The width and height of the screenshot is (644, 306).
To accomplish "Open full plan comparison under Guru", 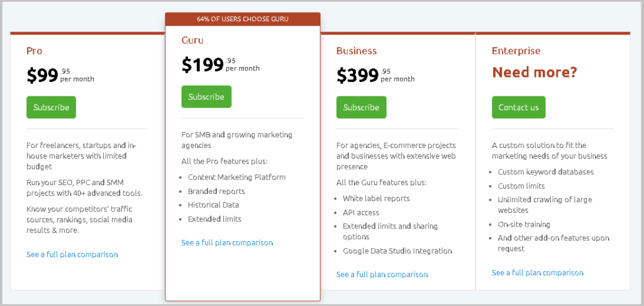I will [x=227, y=242].
